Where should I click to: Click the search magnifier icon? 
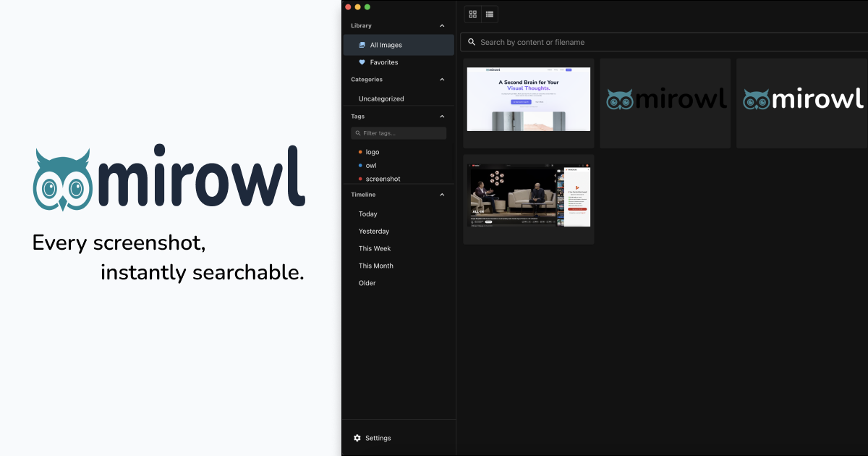472,42
